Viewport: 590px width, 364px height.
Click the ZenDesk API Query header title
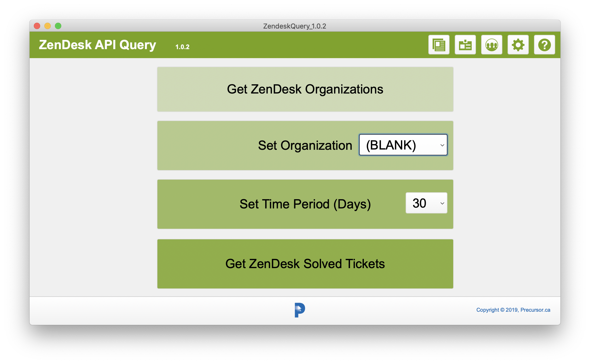coord(97,45)
